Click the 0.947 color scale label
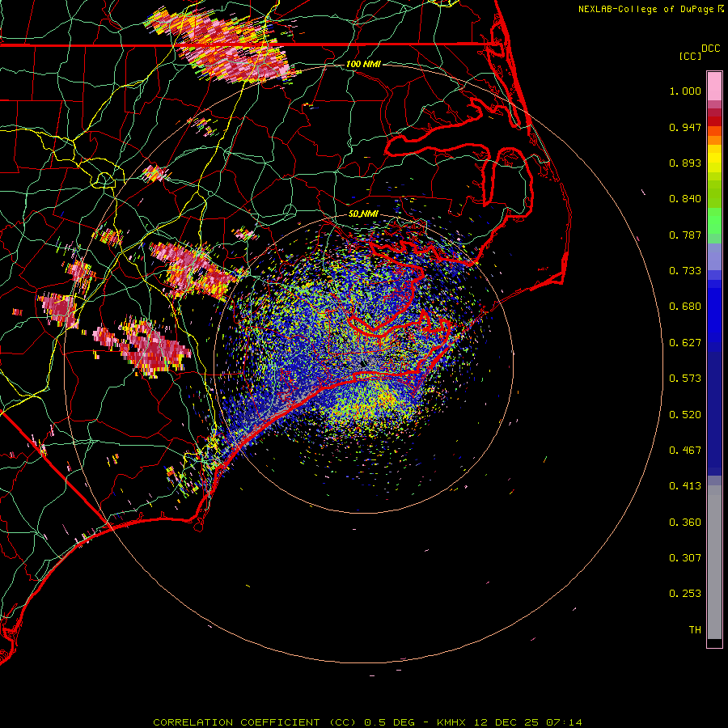This screenshot has height=728, width=728. 685,127
